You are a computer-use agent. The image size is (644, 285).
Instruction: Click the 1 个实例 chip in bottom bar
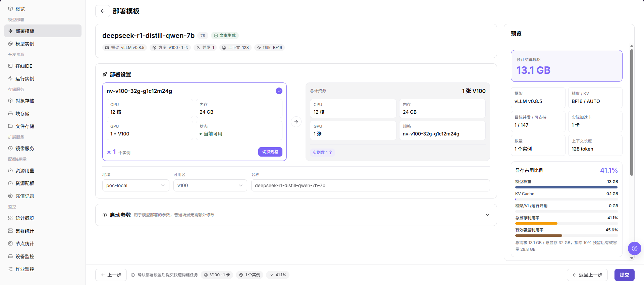tap(250, 275)
